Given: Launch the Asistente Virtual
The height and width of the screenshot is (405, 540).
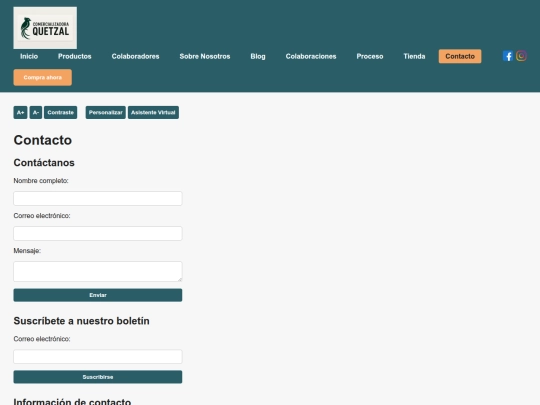Looking at the screenshot, I should tap(153, 113).
